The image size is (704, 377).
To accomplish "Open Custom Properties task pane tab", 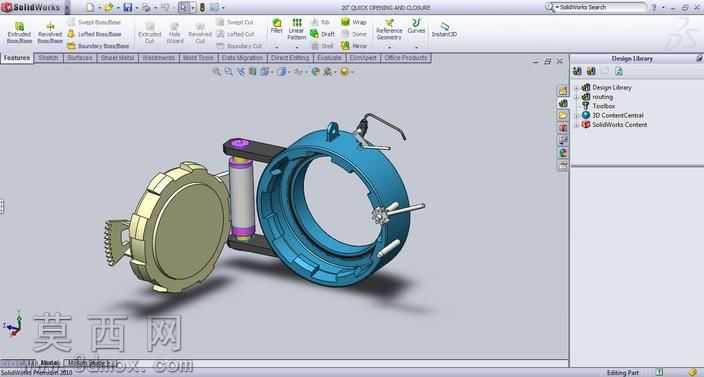I will (563, 165).
